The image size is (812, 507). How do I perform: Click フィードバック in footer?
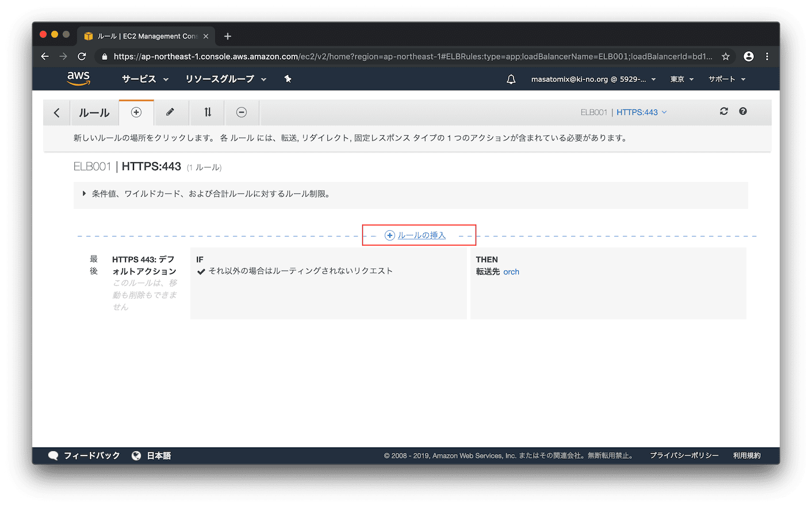91,456
